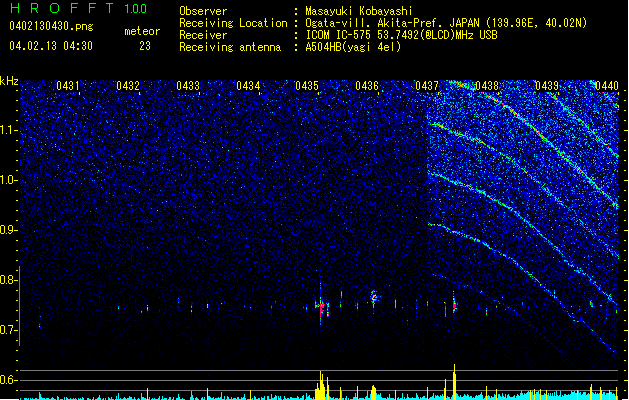Click the 0435 time marker
The height and width of the screenshot is (400, 629).
tap(307, 86)
